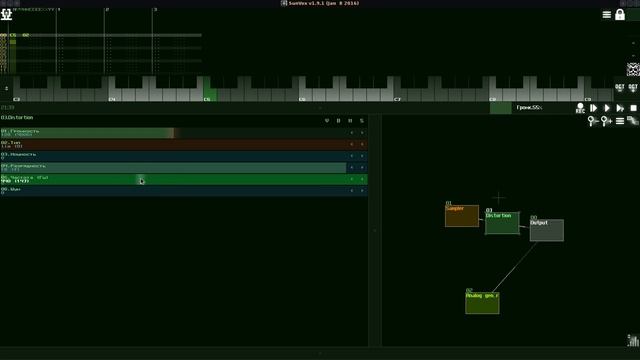The image size is (640, 360).
Task: Decrease controller 03 value with left arrow
Action: (x=352, y=156)
